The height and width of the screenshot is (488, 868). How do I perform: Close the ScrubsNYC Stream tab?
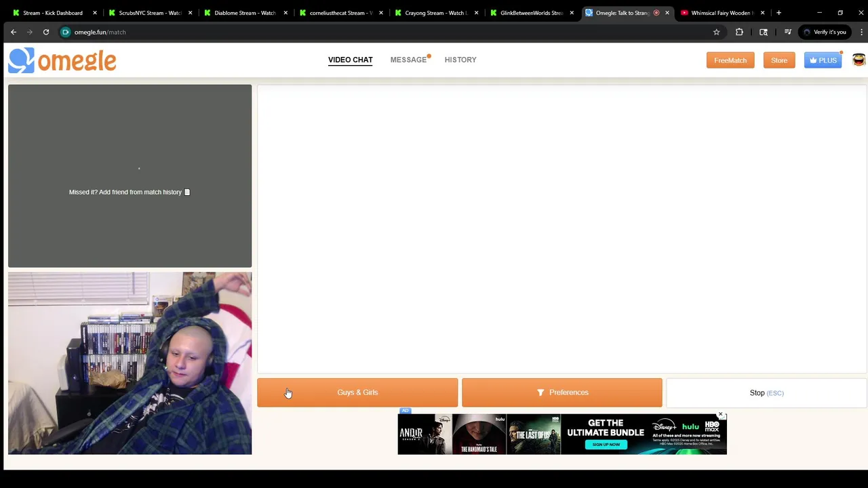(x=190, y=13)
